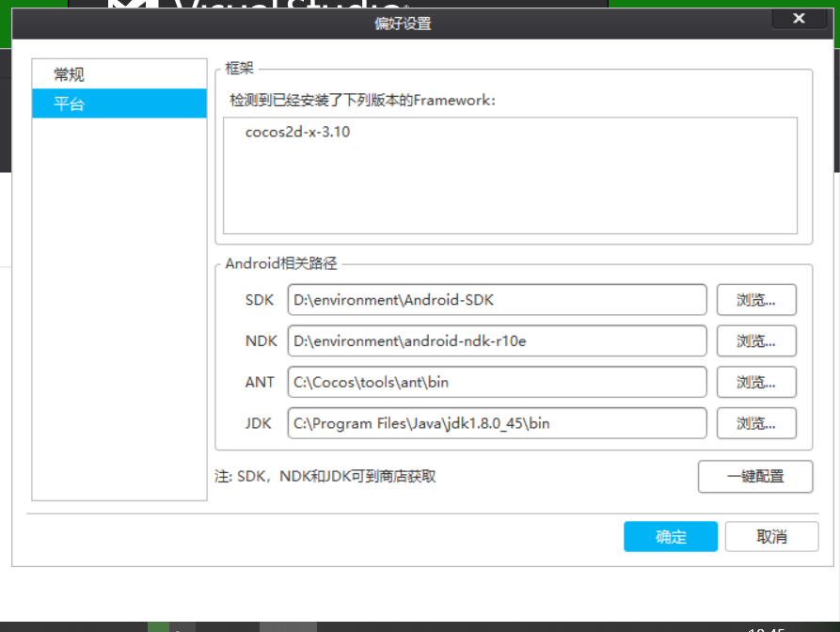Image resolution: width=840 pixels, height=632 pixels.
Task: Click the JDK label
Action: [259, 423]
